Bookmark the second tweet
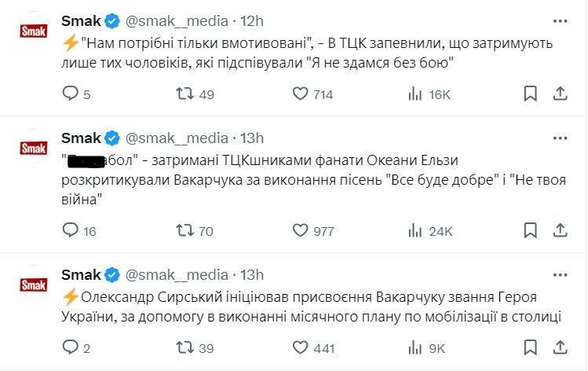The image size is (588, 371). tap(531, 231)
